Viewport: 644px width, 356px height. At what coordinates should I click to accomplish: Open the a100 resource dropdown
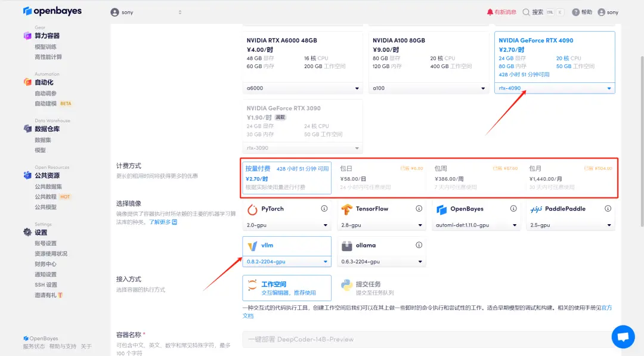tap(429, 88)
